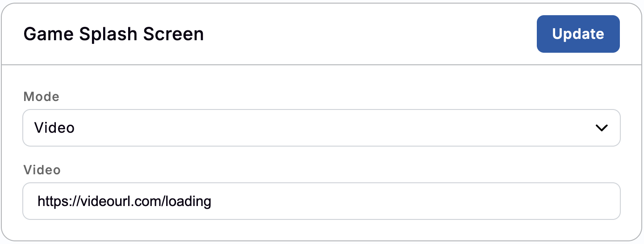Click the selected "Video" value in Mode
Image resolution: width=644 pixels, height=244 pixels.
click(54, 128)
